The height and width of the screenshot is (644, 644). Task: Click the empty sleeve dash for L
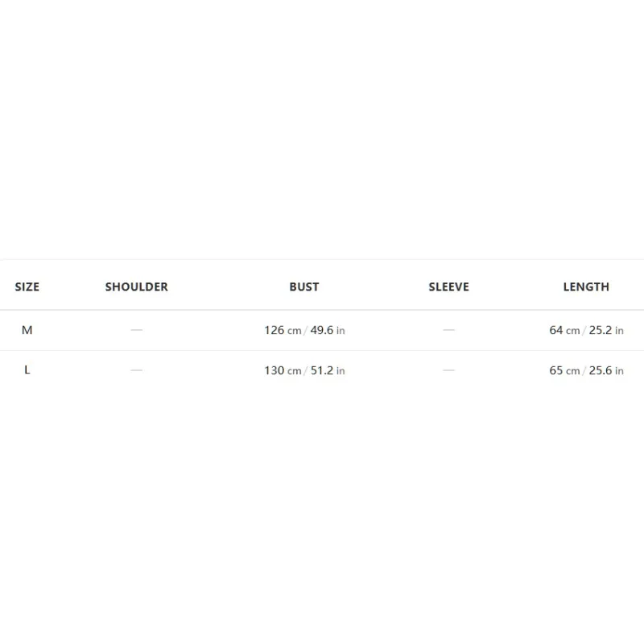(448, 370)
